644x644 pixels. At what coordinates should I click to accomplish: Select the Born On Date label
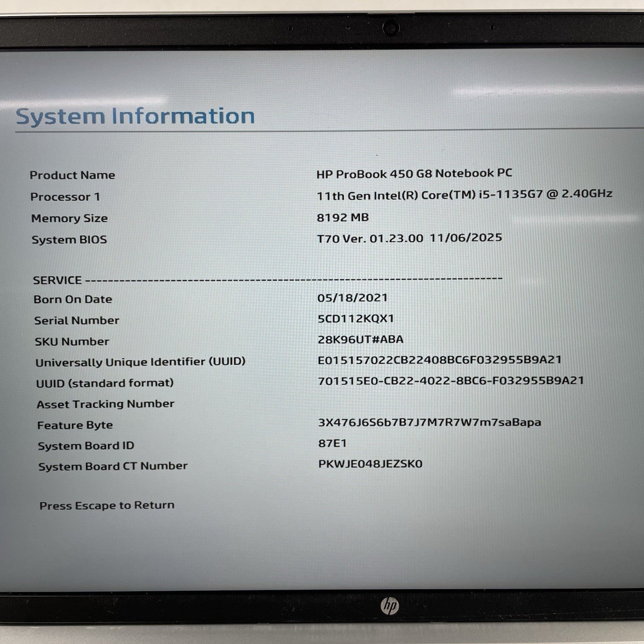pos(73,299)
